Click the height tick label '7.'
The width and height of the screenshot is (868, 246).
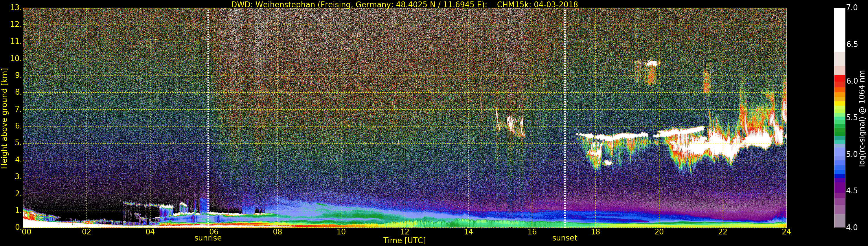coord(18,109)
